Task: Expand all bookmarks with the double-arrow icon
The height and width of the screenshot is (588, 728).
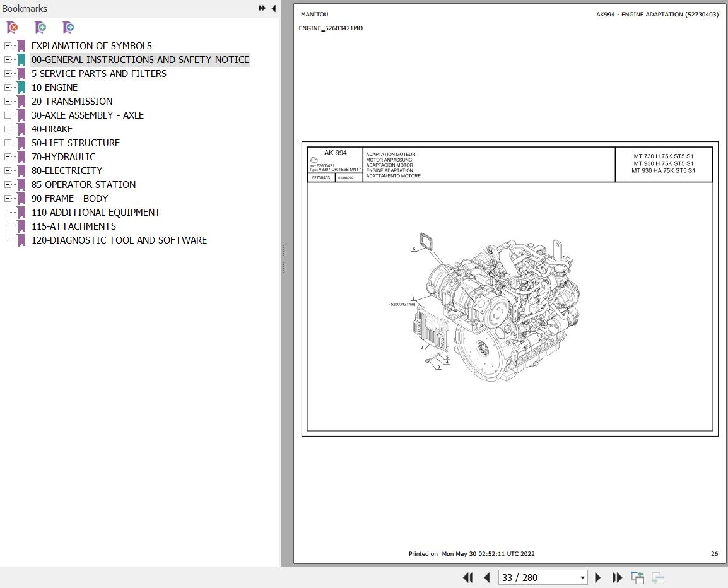Action: 262,8
